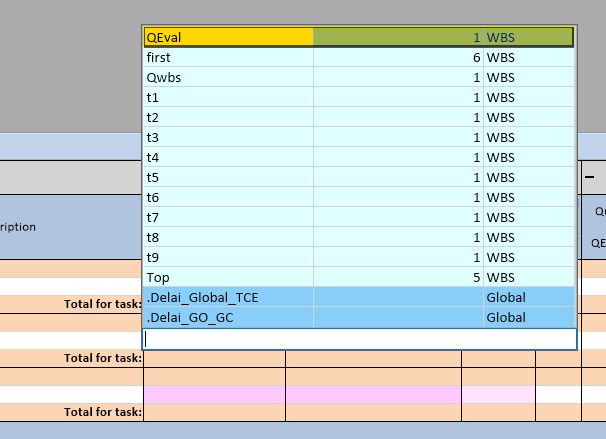606x439 pixels.
Task: Select t6 in the list
Action: 228,197
